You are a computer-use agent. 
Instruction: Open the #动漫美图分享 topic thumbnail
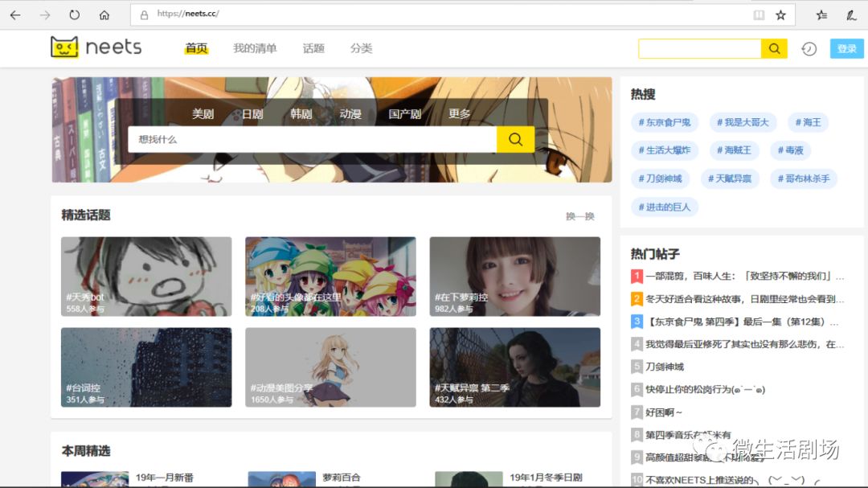tap(330, 367)
